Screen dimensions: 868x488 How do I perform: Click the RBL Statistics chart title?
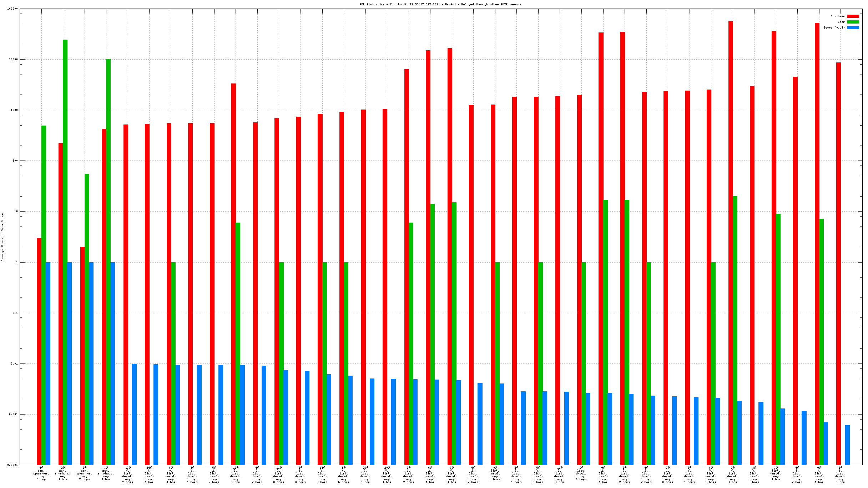[440, 4]
